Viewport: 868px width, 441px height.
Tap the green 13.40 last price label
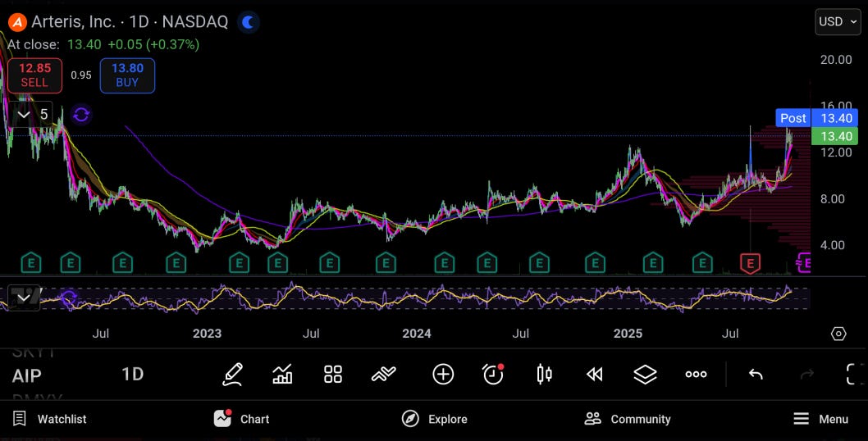click(835, 136)
